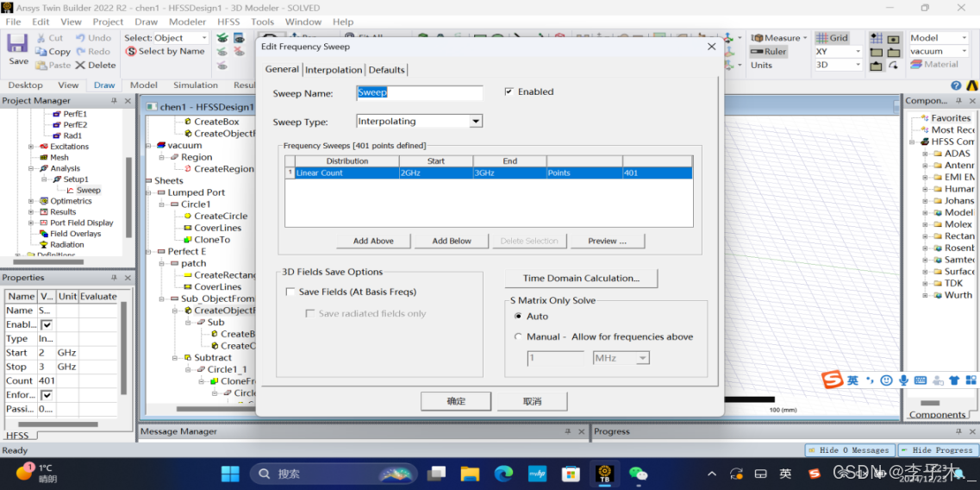This screenshot has width=980, height=490.
Task: Select Radiation in Project Manager
Action: point(67,245)
